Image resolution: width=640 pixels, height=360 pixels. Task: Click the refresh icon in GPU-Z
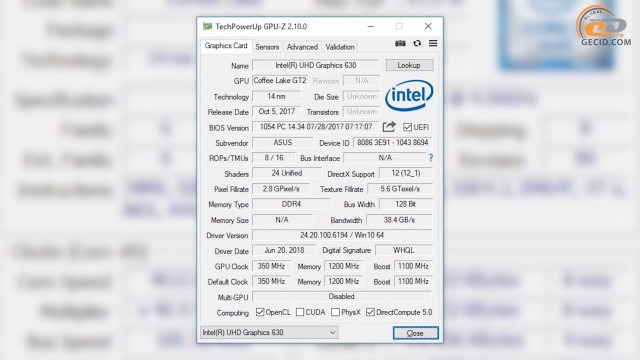point(417,43)
